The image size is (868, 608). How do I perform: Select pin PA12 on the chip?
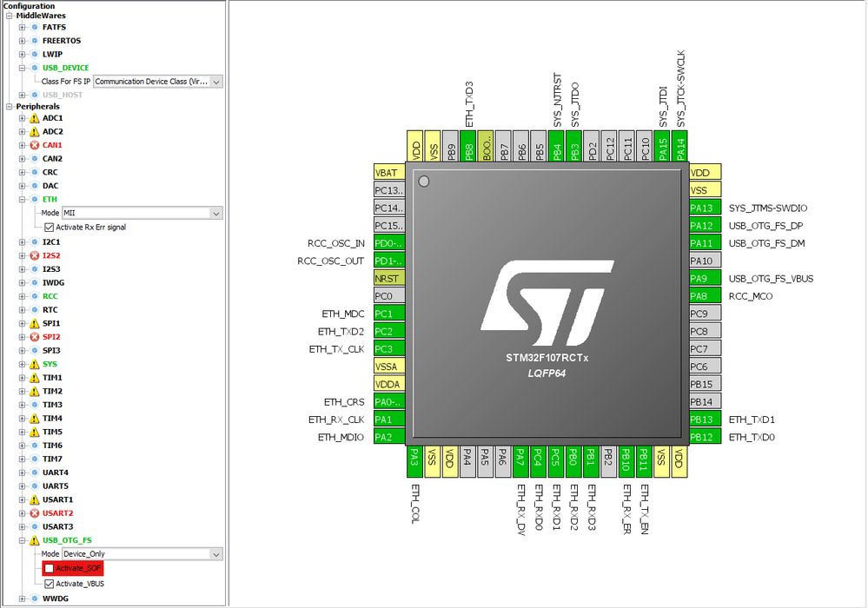click(705, 226)
